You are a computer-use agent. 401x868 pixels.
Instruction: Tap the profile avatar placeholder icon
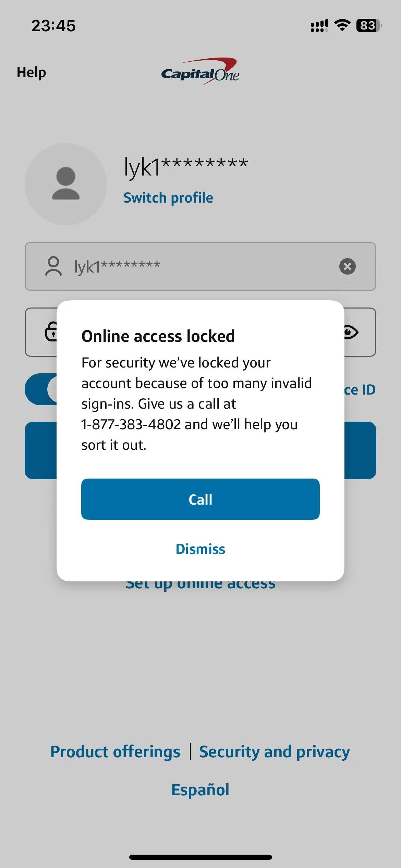66,184
